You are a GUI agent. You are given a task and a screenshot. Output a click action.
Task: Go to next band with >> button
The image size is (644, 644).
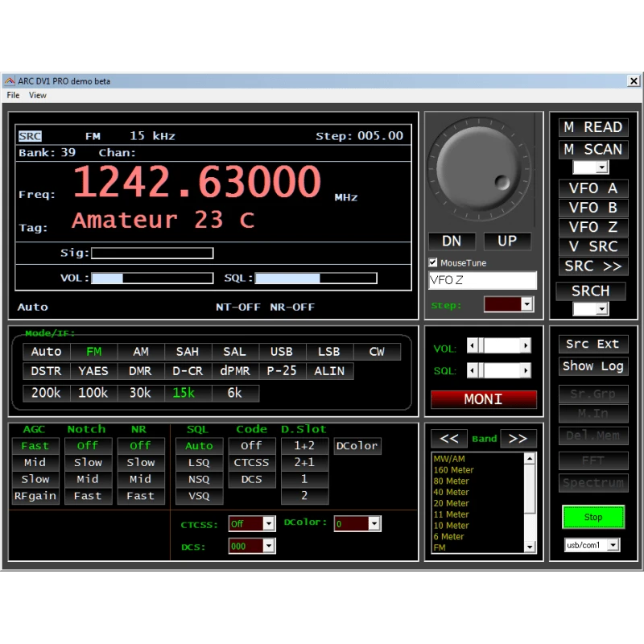[518, 438]
